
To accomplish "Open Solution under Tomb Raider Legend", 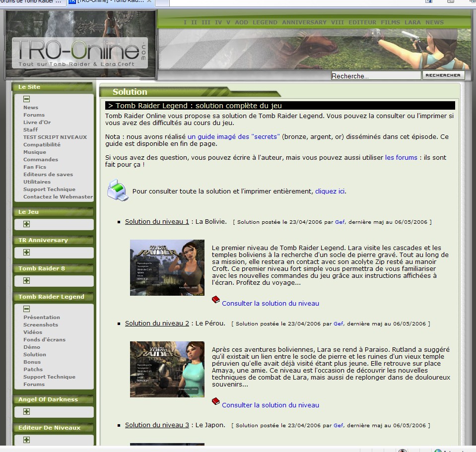I will pos(35,354).
